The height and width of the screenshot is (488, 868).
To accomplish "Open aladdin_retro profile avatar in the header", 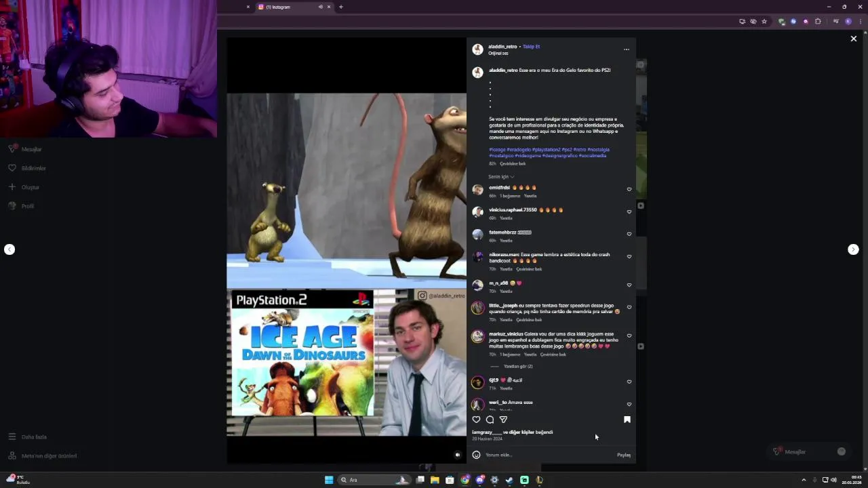I will 477,49.
